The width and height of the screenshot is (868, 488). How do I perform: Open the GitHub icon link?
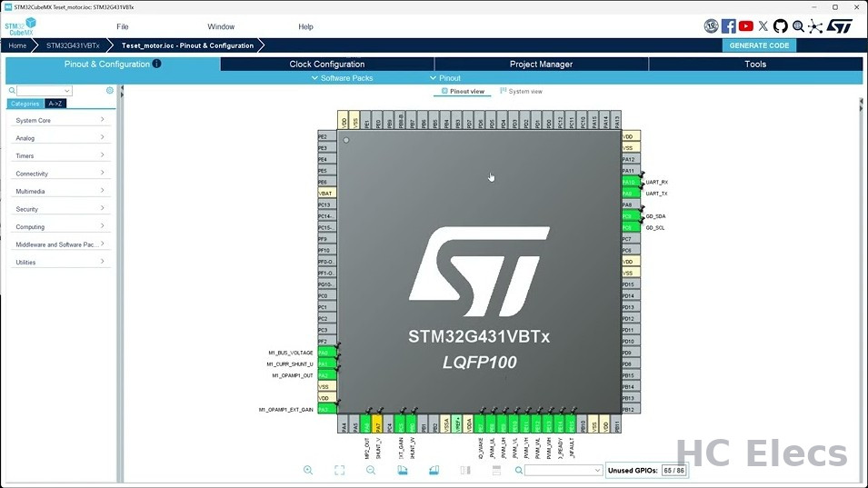(x=781, y=26)
